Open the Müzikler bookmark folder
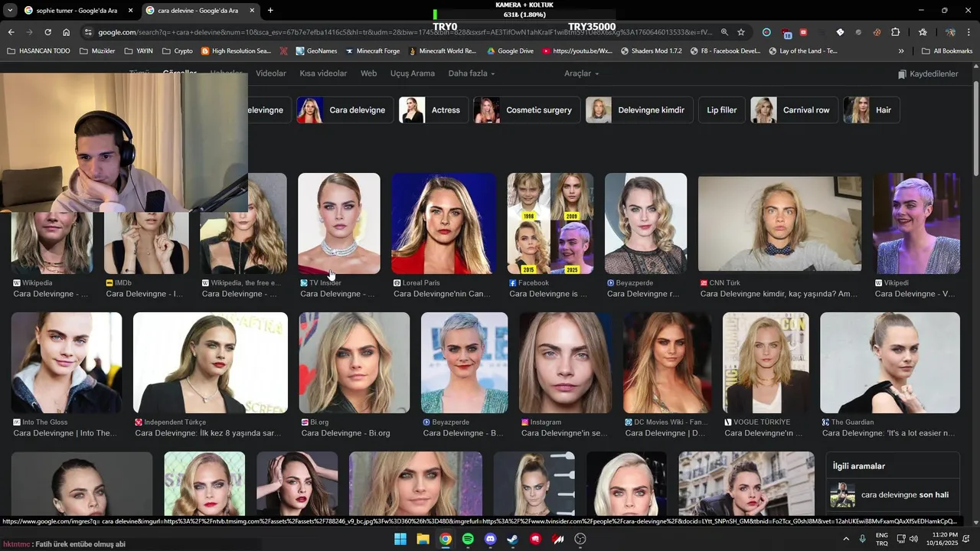Screen dimensions: 980x551 pyautogui.click(x=97, y=51)
